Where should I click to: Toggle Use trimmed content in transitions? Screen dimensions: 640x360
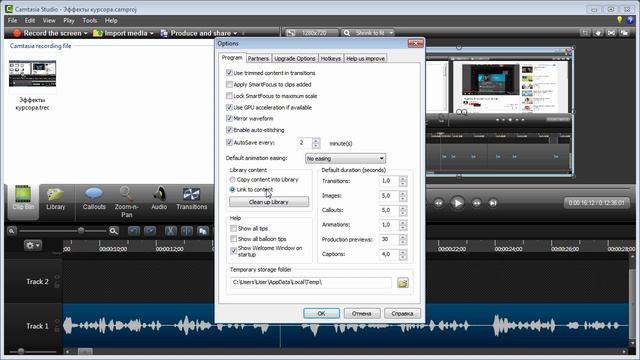tap(229, 73)
